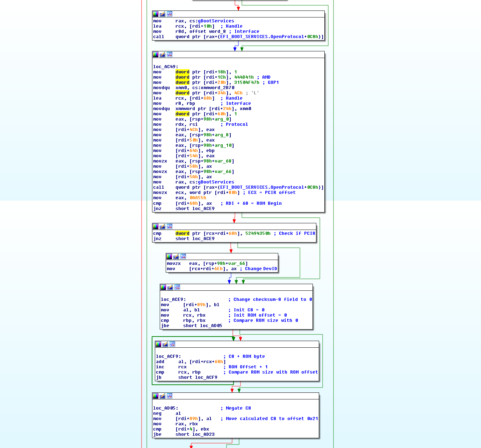
Task: Click group-nodes icon of top gBootServices node
Action: tap(170, 14)
